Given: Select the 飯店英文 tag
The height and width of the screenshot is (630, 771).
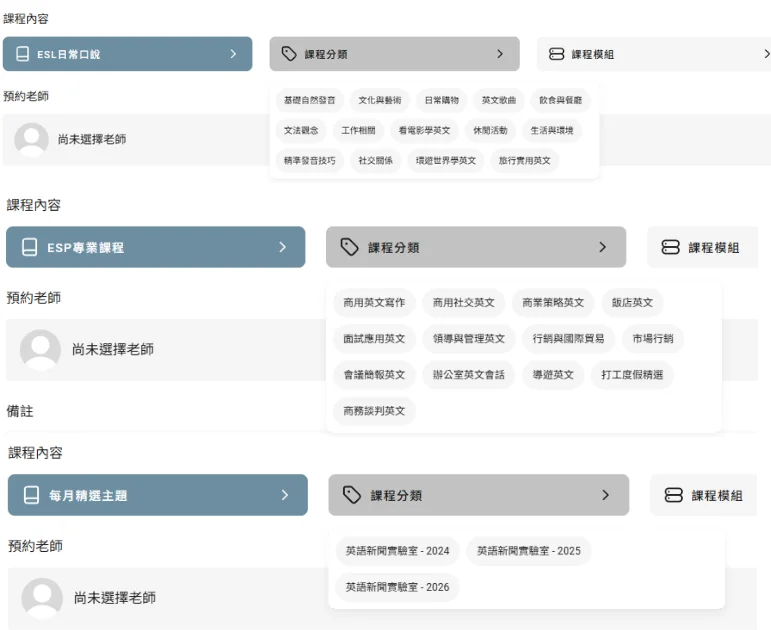Looking at the screenshot, I should point(632,302).
